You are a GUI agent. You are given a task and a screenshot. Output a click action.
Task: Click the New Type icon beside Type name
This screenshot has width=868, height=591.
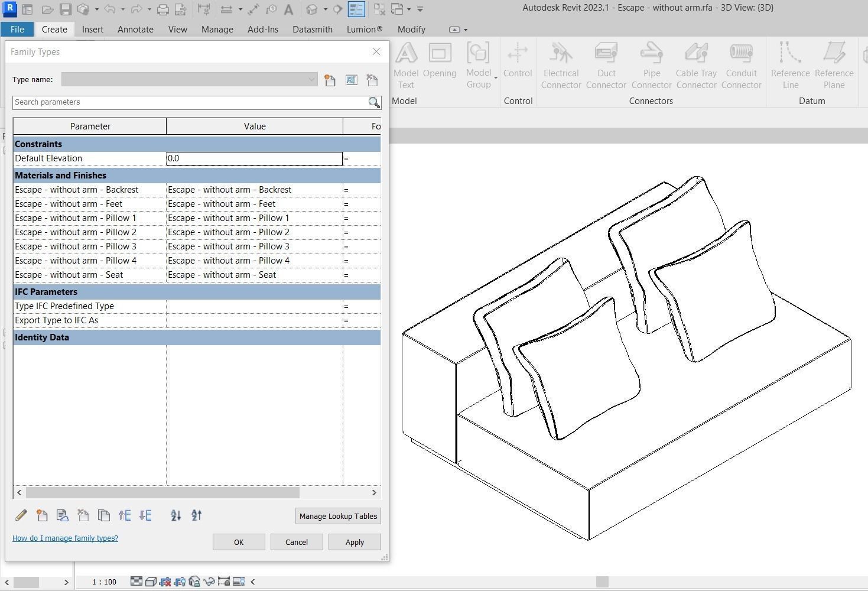(x=330, y=80)
